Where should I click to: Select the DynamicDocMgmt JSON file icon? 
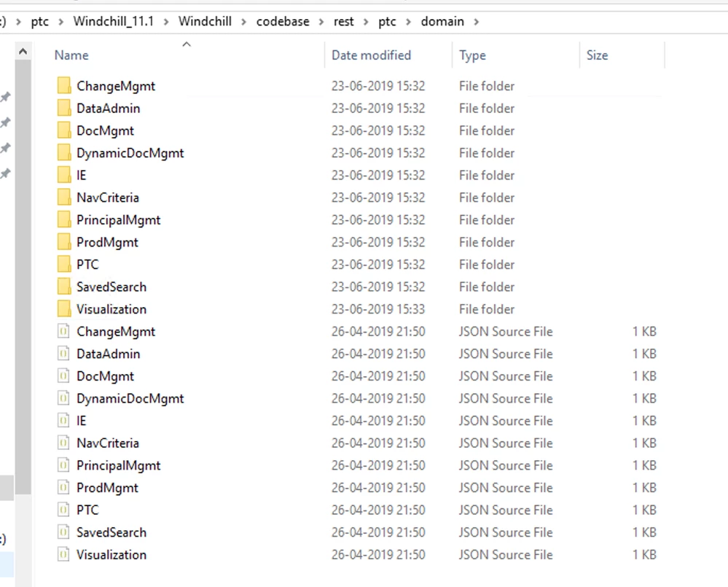[63, 398]
